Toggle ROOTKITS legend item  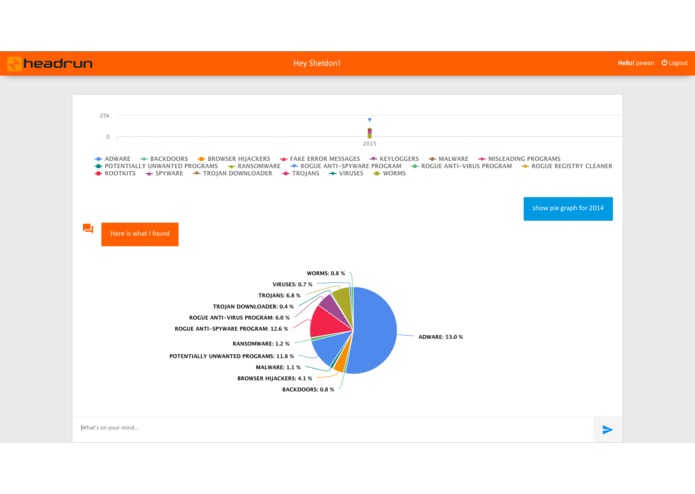115,173
